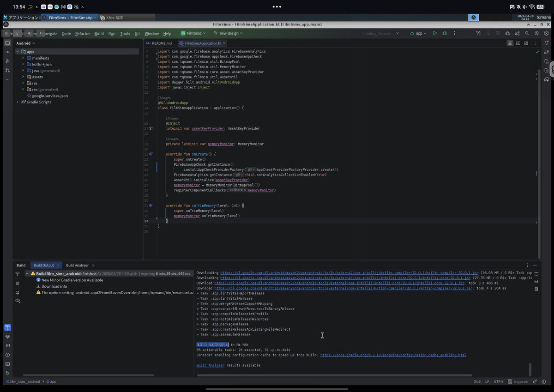The height and width of the screenshot is (392, 554).
Task: Expand the kotlin+java folder
Action: coord(23,64)
